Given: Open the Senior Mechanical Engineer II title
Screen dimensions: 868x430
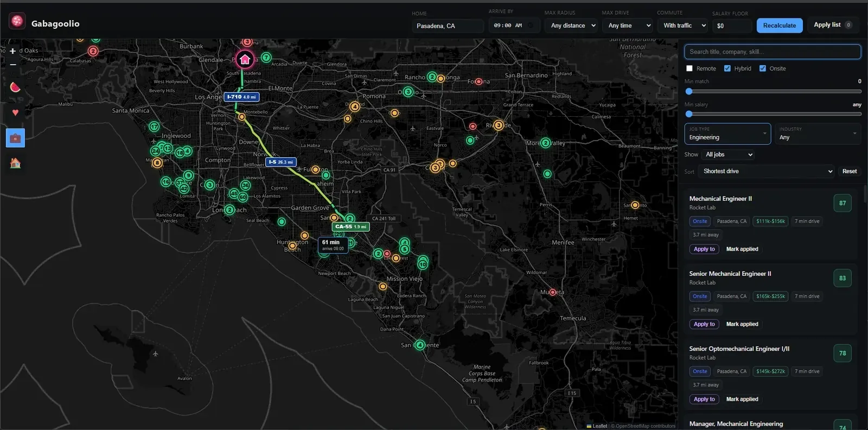Looking at the screenshot, I should click(730, 274).
